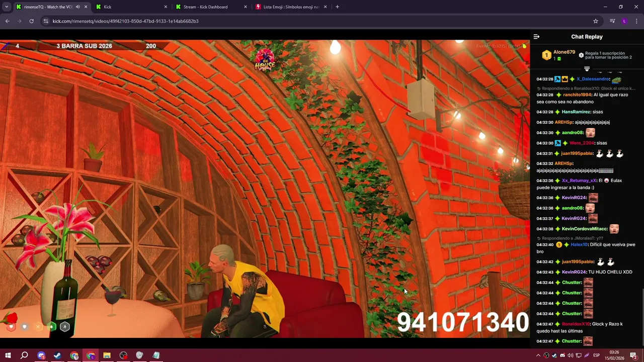
Task: Close the 'Stream - Kick Dashboard' tab
Action: (246, 7)
